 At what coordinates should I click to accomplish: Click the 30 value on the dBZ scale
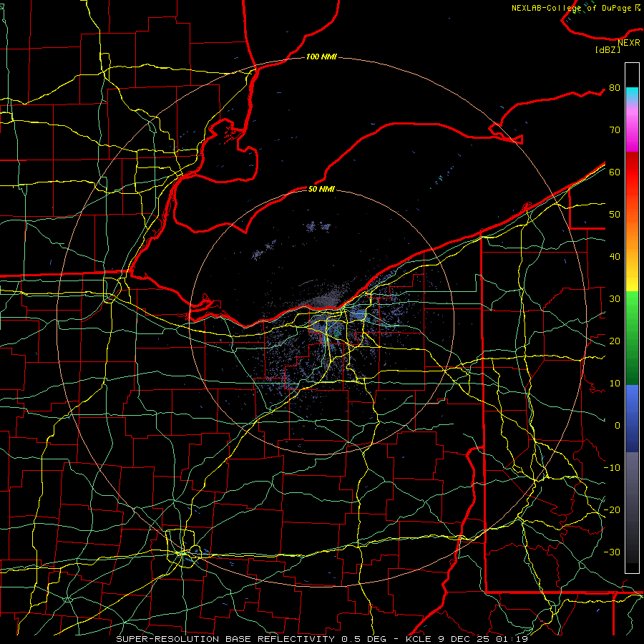click(615, 298)
